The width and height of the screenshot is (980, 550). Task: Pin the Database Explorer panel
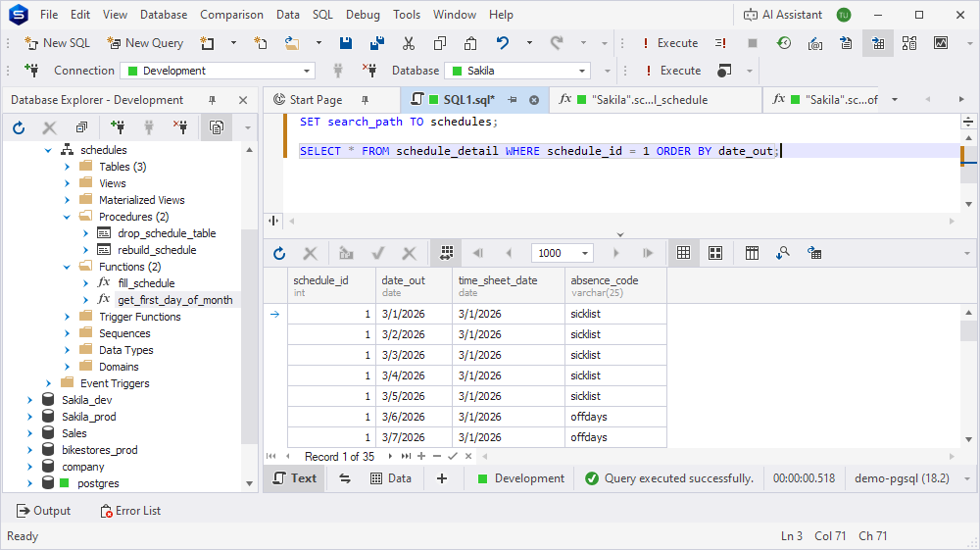pos(212,100)
